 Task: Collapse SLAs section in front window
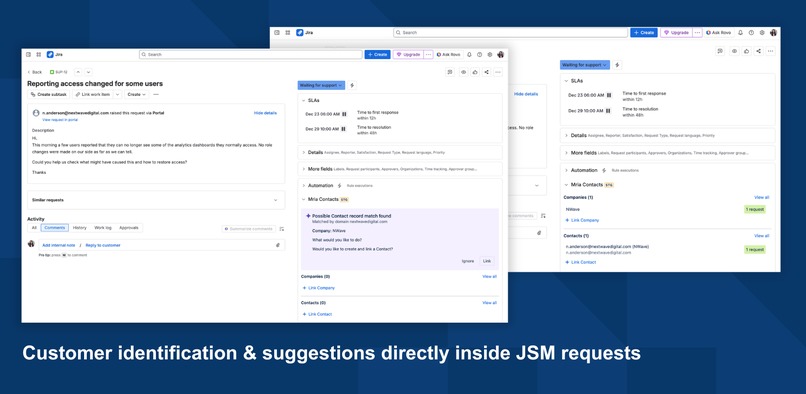303,101
